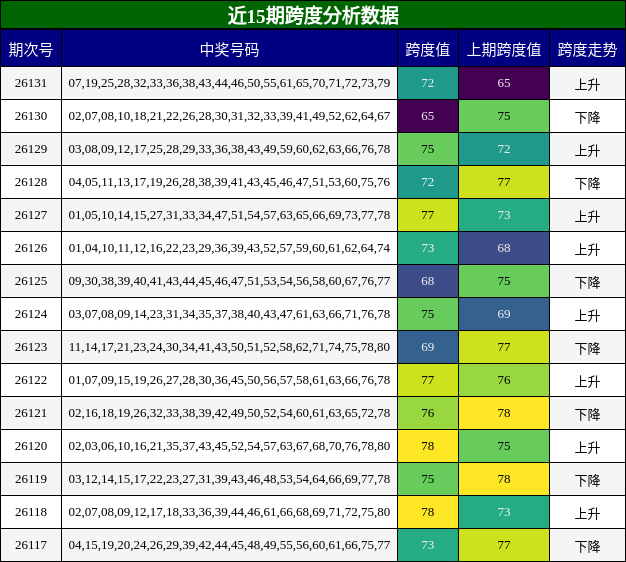Viewport: 626px width, 562px height.
Task: Click winning numbers of period 26130
Action: [x=229, y=116]
